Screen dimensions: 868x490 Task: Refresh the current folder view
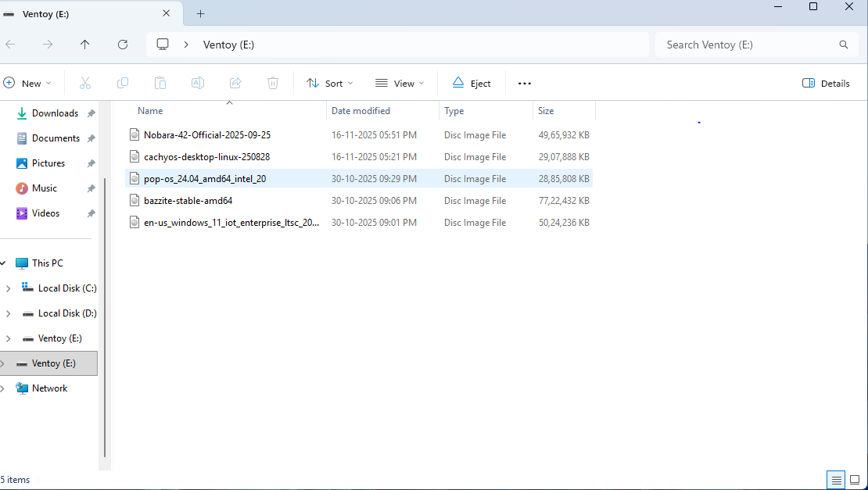[x=123, y=45]
